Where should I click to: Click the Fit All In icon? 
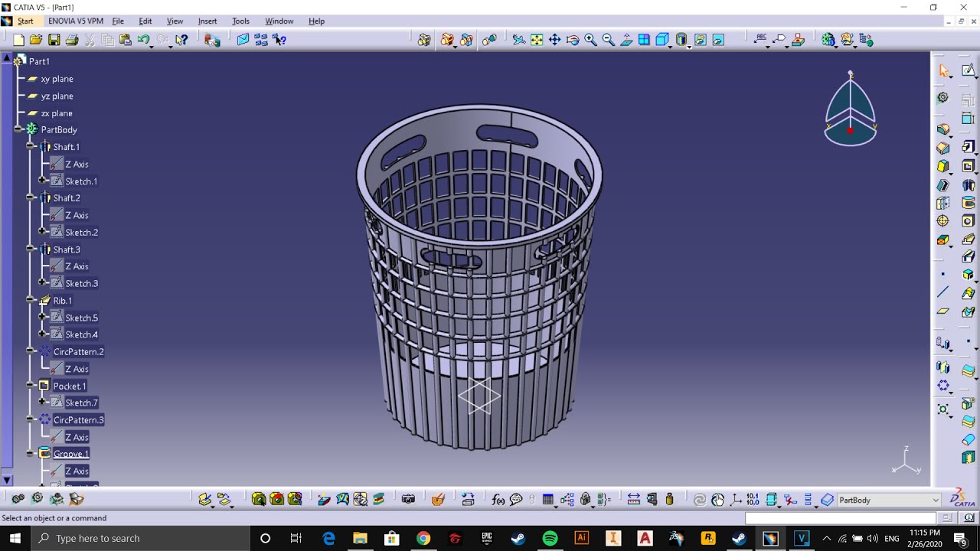point(537,40)
